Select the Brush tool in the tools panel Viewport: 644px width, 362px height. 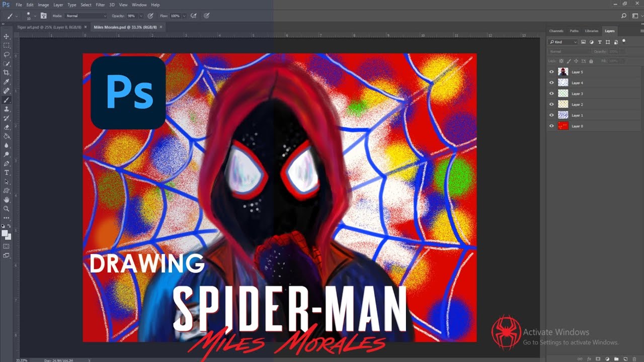(x=7, y=100)
